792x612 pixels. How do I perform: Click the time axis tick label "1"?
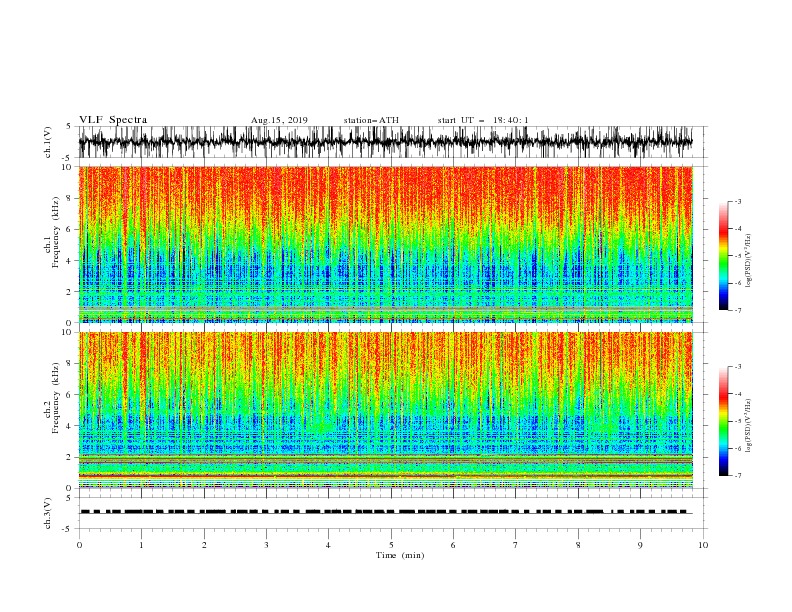(141, 545)
